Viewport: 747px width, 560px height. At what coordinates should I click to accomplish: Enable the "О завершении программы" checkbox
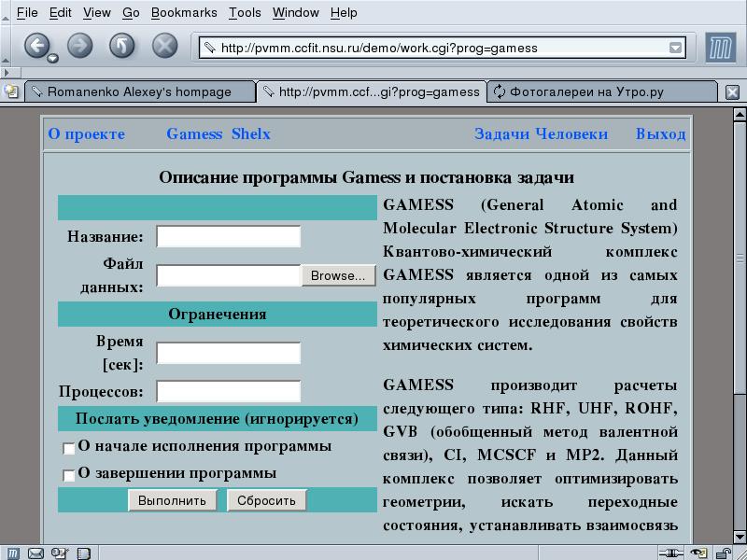tap(69, 475)
